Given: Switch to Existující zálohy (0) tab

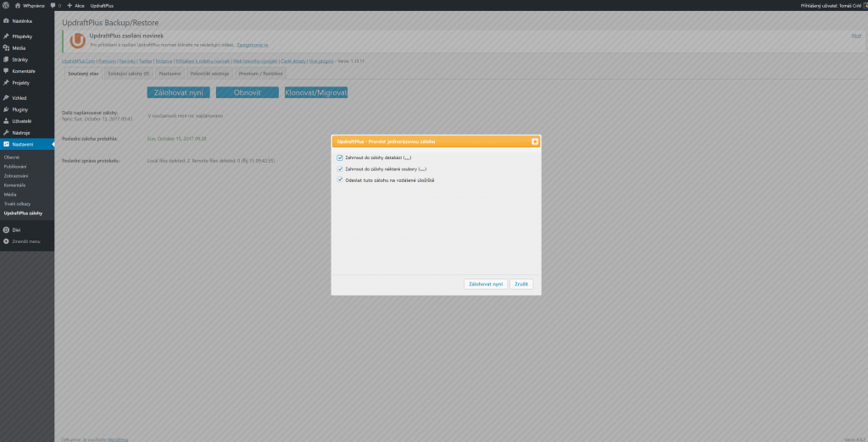Looking at the screenshot, I should pos(129,74).
